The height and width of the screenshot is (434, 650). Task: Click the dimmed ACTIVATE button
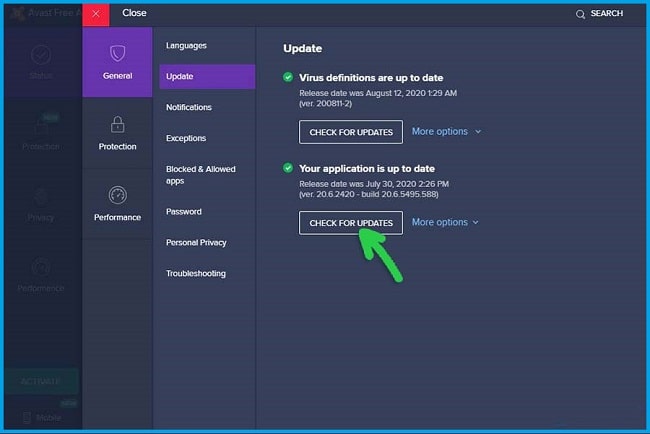[x=41, y=381]
